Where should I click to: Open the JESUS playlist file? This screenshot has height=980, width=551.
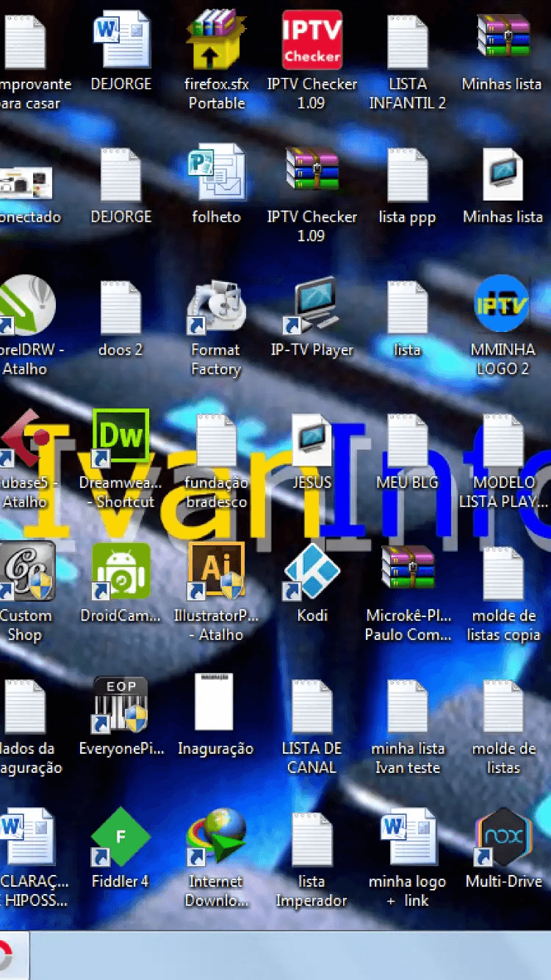pyautogui.click(x=312, y=441)
